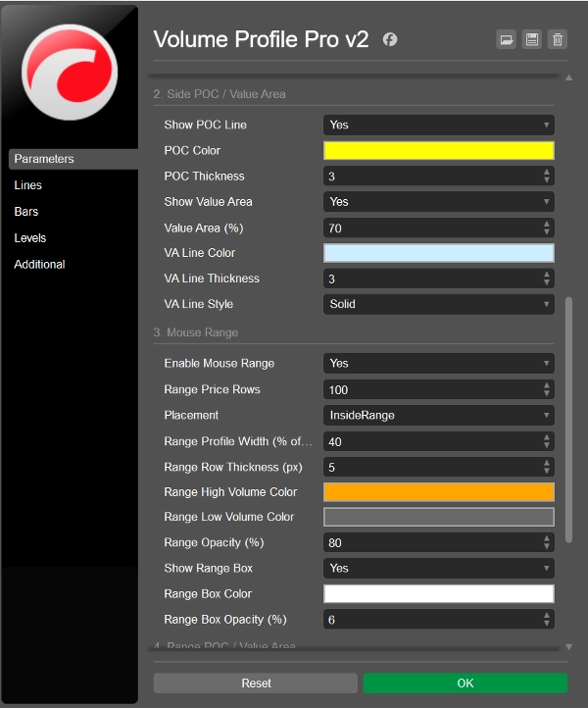588x708 pixels.
Task: Click the cTrader red logo
Action: pos(70,73)
